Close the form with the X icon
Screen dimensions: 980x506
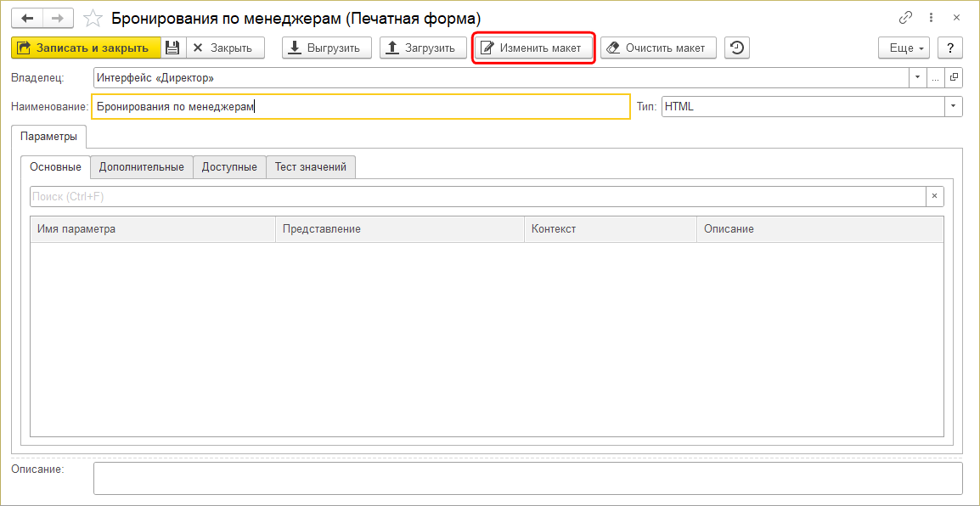click(x=956, y=18)
